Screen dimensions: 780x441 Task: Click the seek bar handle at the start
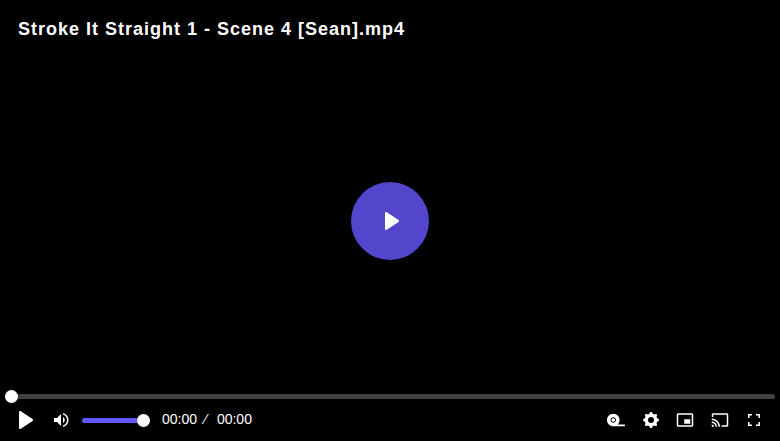coord(11,396)
